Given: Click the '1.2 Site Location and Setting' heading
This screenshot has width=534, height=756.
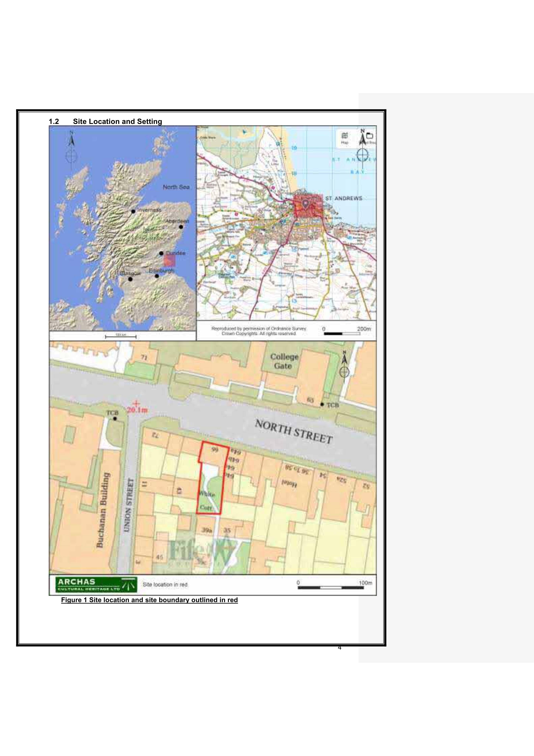Looking at the screenshot, I should click(x=105, y=121).
